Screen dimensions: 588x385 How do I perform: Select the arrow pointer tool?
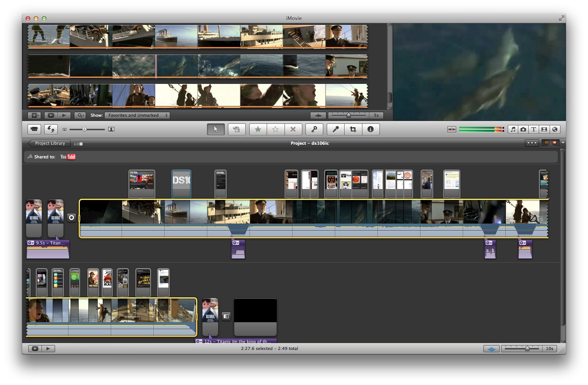pos(216,129)
